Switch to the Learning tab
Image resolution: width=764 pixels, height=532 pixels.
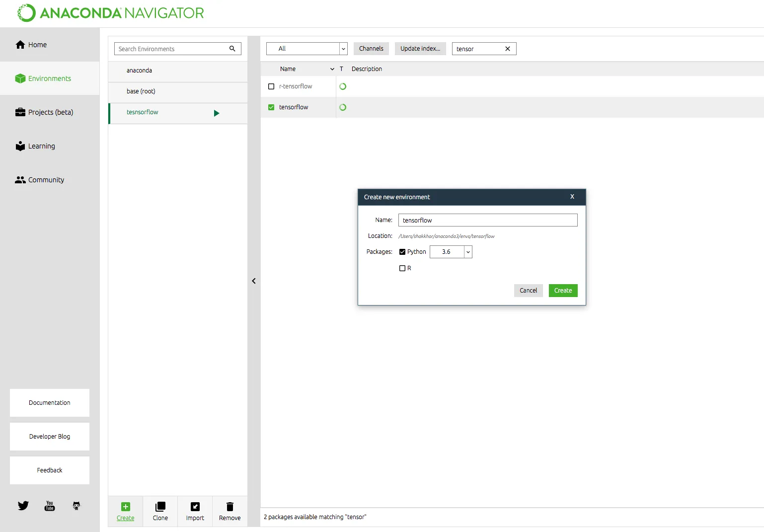pos(50,146)
